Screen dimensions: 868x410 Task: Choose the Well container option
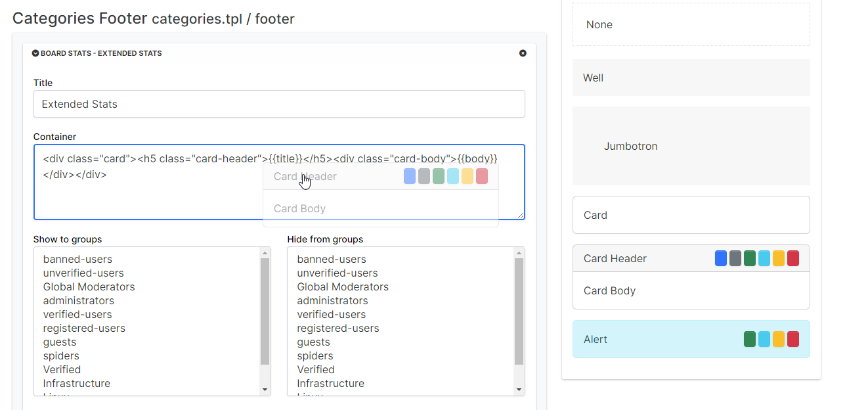click(x=691, y=78)
